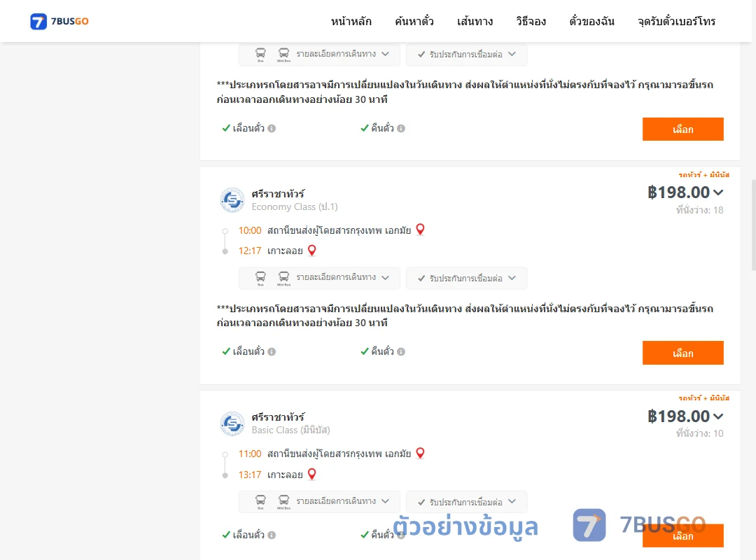The image size is (756, 560).
Task: Click the 7BUSGO logo in header
Action: 59,21
